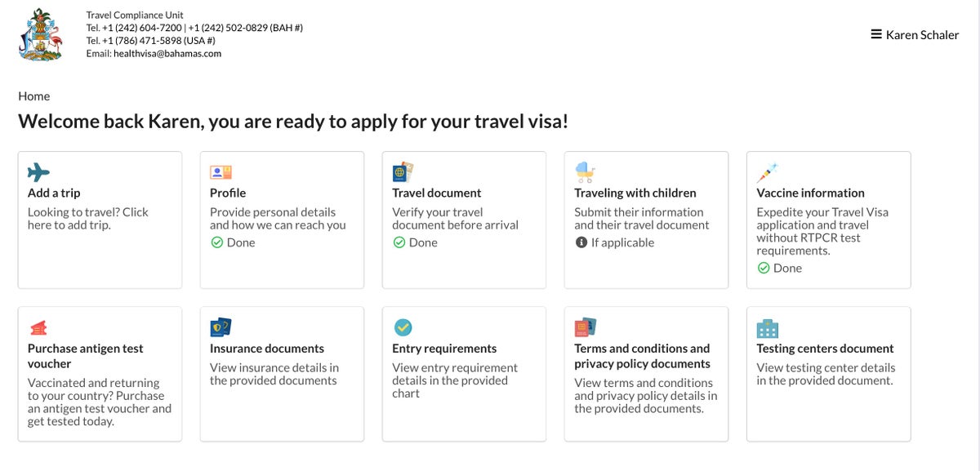This screenshot has height=471, width=980.
Task: Click the airplane icon on Add a trip
Action: pos(38,172)
